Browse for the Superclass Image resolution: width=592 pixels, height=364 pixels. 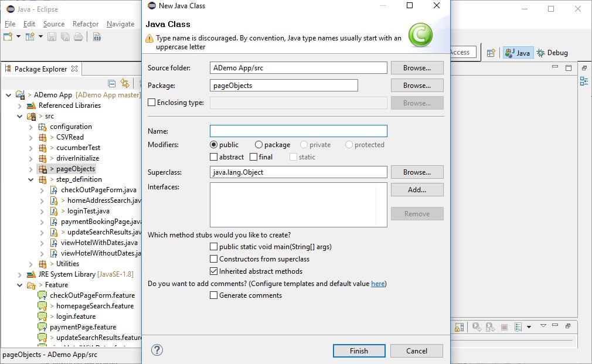417,172
